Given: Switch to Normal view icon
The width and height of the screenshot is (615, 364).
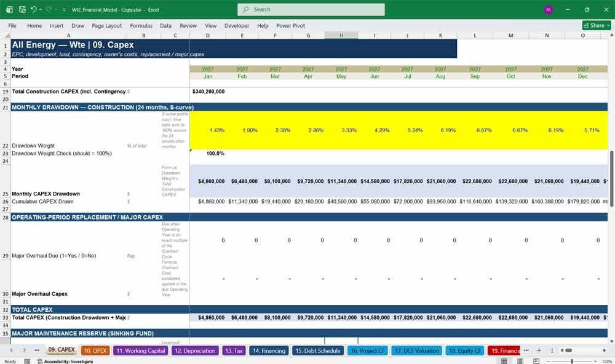Looking at the screenshot, I should (x=504, y=361).
